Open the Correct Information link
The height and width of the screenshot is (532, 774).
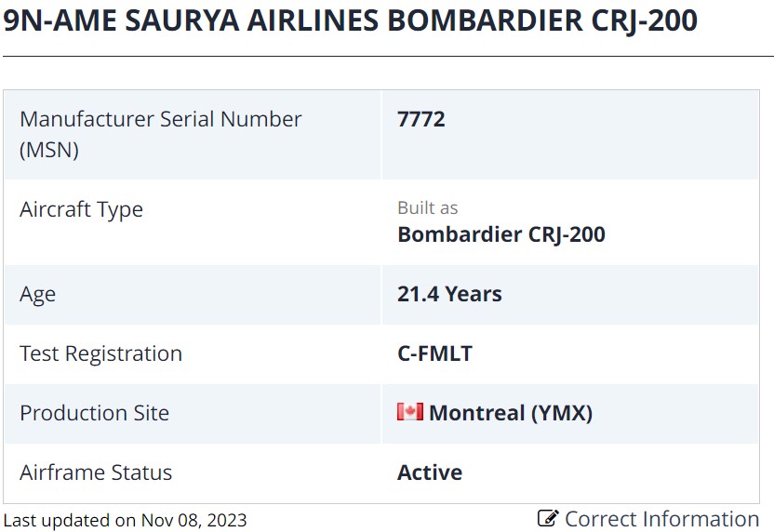[648, 519]
